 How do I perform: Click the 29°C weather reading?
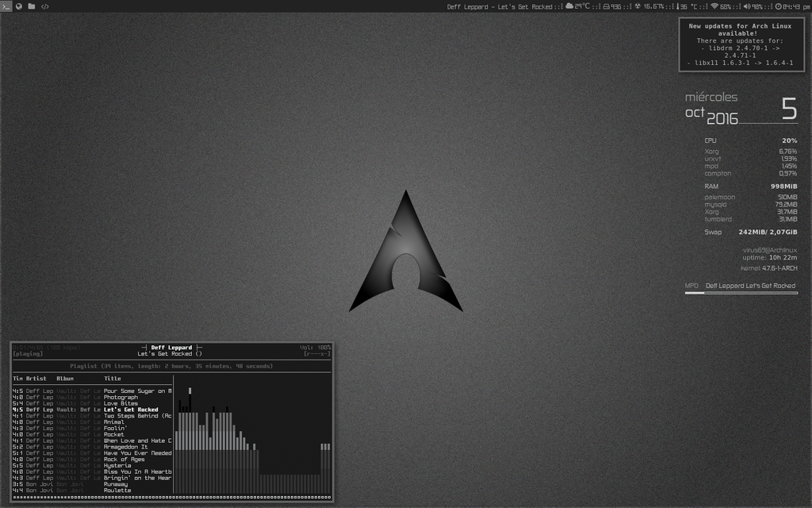[x=582, y=6]
